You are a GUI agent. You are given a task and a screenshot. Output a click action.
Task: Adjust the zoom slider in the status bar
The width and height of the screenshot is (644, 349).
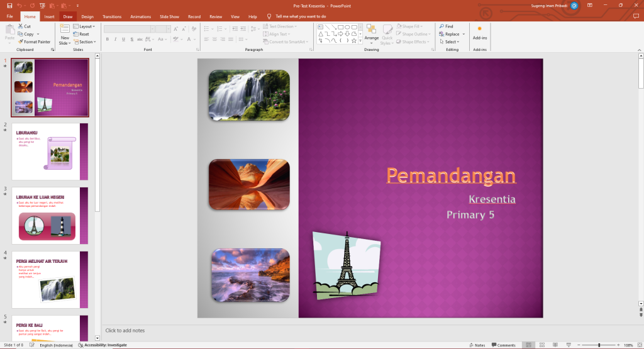point(599,345)
